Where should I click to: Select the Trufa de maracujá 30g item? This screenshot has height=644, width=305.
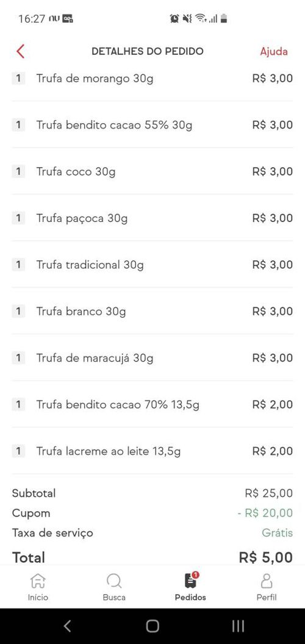[x=152, y=358]
